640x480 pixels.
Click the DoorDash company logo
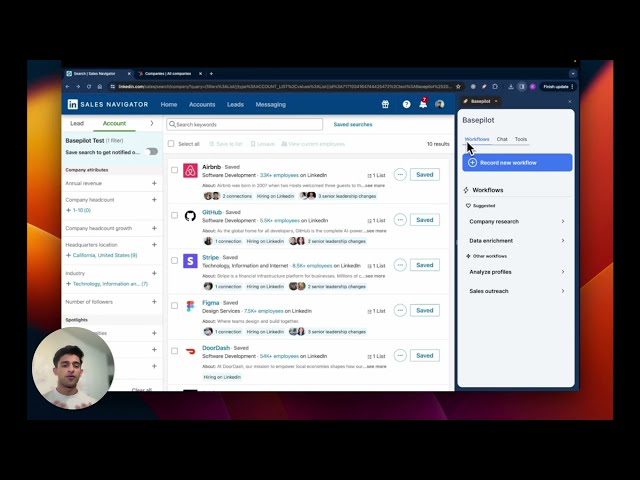click(x=190, y=351)
